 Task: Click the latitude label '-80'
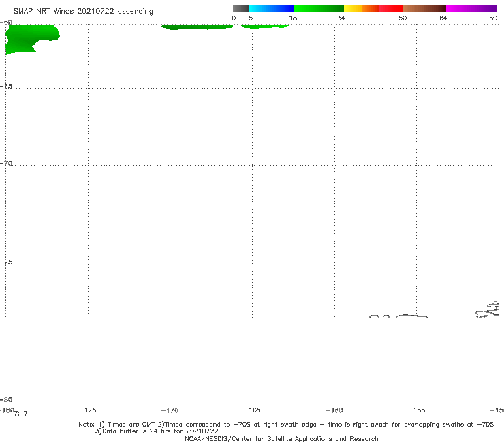click(6, 400)
